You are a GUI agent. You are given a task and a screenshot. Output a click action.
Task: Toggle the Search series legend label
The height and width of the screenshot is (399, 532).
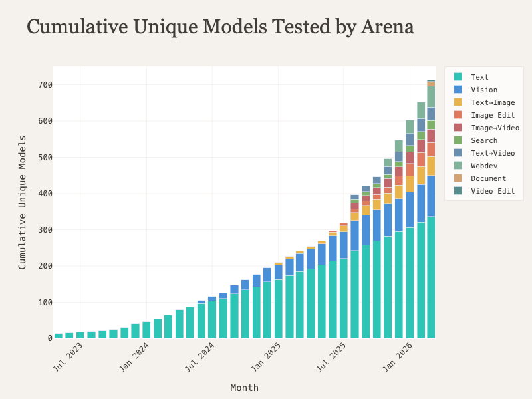click(483, 140)
